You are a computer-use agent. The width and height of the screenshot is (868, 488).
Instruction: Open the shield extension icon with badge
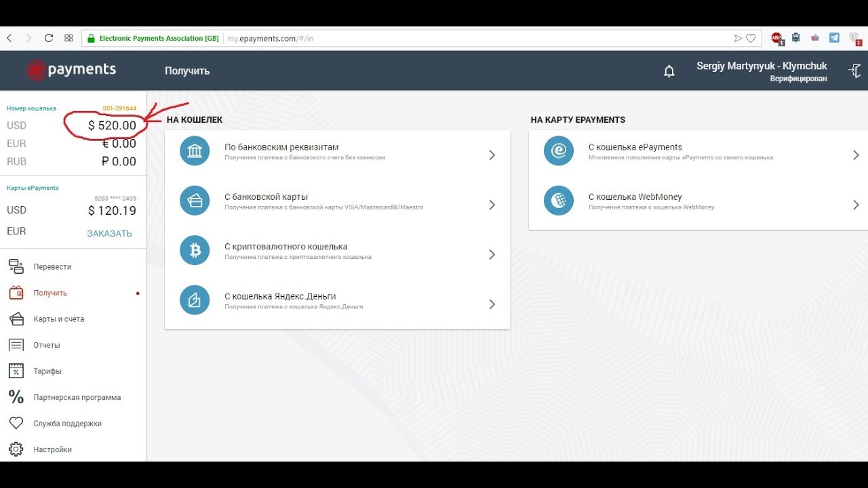pos(854,39)
